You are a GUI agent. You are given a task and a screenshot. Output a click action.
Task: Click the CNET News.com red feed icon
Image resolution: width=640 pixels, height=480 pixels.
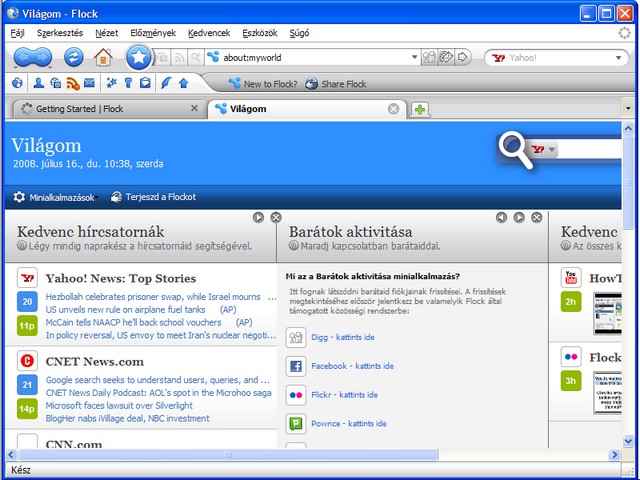pyautogui.click(x=27, y=361)
